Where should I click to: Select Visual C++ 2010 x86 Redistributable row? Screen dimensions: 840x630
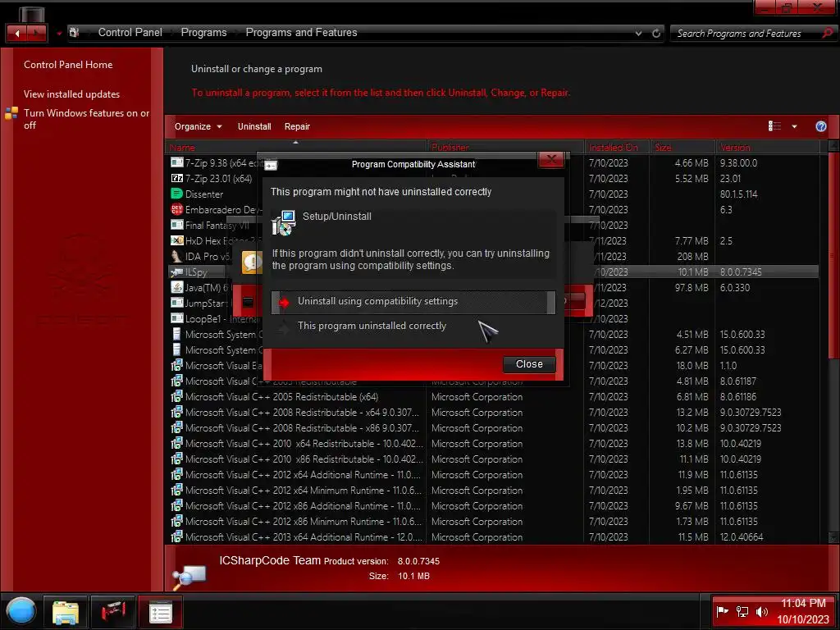click(493, 459)
